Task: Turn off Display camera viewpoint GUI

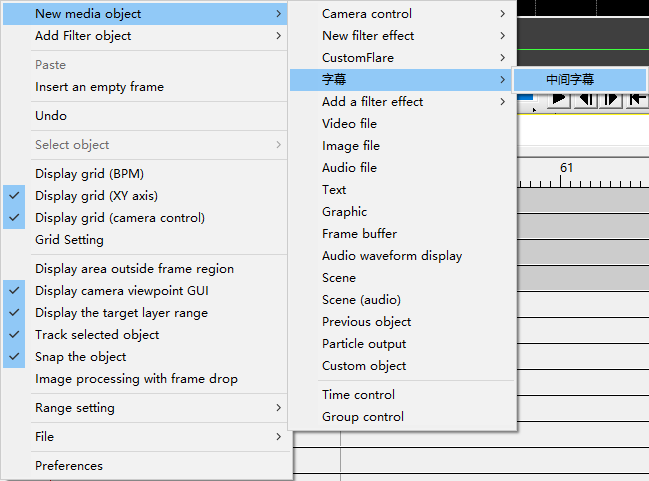Action: (121, 291)
